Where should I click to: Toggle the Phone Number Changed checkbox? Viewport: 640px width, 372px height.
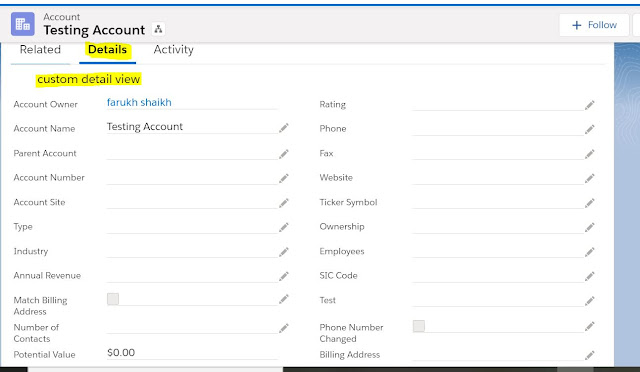pyautogui.click(x=419, y=326)
